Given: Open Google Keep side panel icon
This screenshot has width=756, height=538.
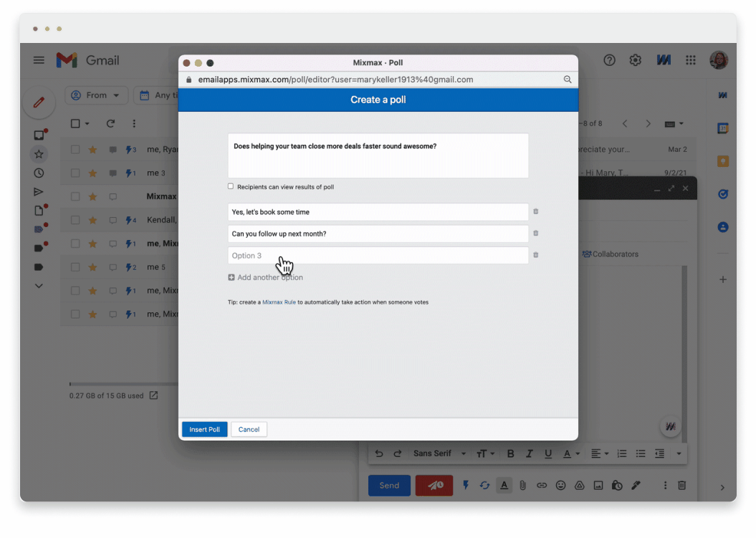Looking at the screenshot, I should [723, 161].
